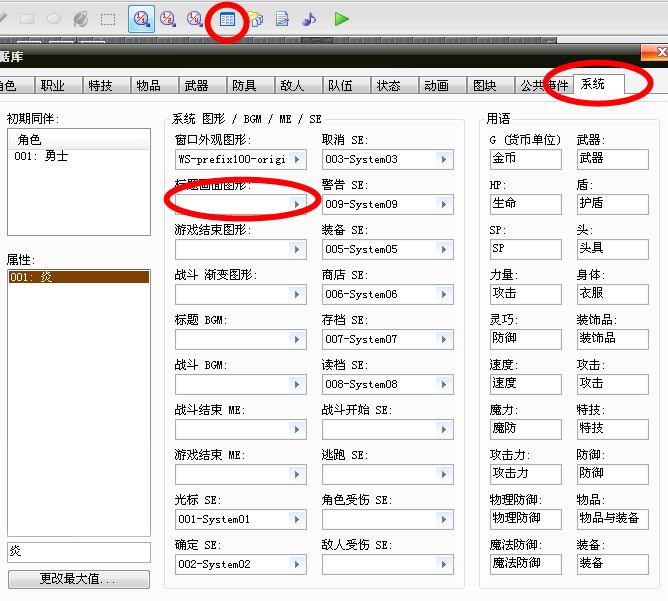The height and width of the screenshot is (601, 668).
Task: Click the 物品 term field 物品与装备
Action: (x=613, y=519)
